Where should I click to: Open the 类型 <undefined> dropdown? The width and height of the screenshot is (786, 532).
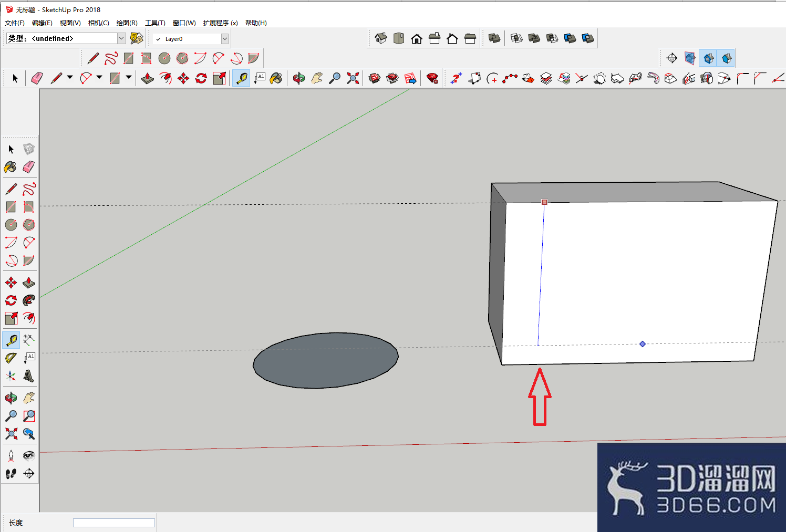coord(121,38)
